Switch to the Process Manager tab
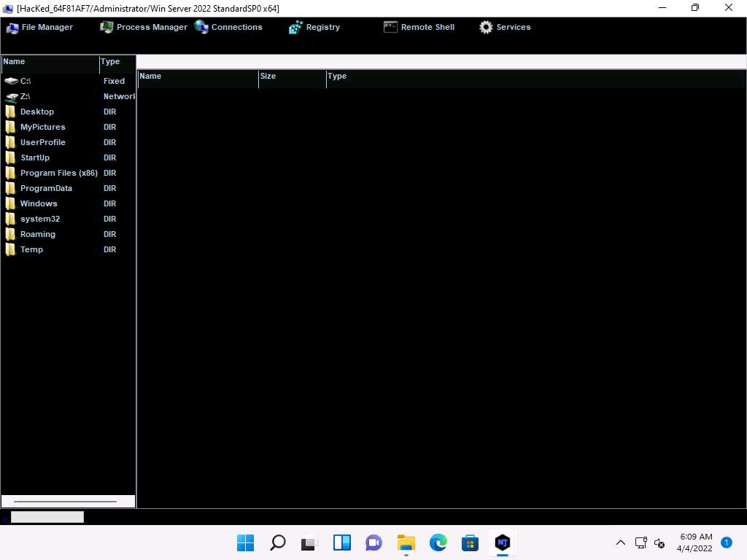 tap(144, 27)
